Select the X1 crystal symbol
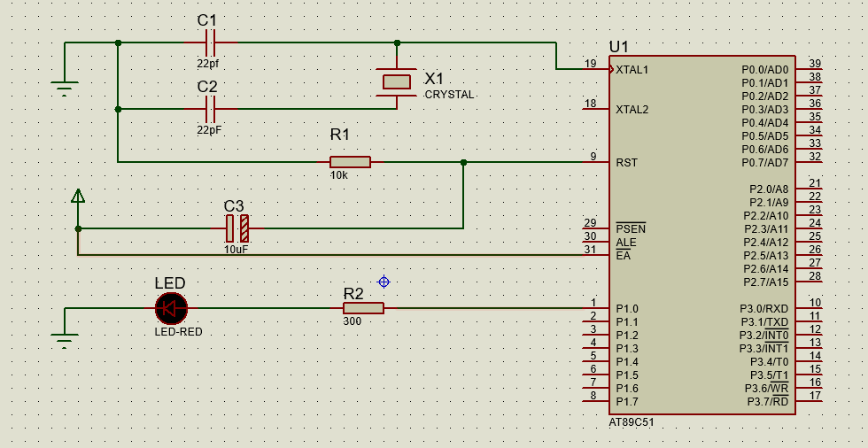The width and height of the screenshot is (868, 448). [x=397, y=82]
